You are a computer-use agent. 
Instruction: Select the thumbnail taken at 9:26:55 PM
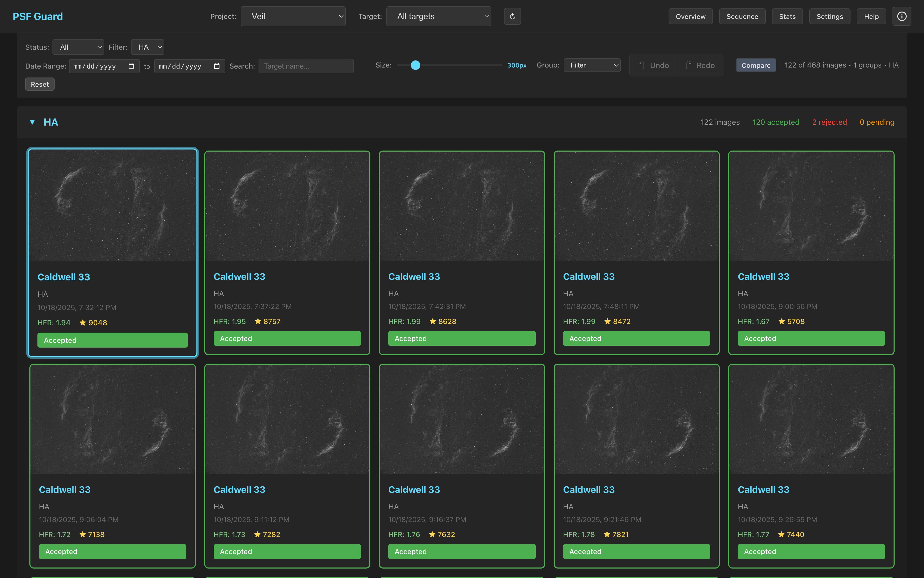(811, 420)
